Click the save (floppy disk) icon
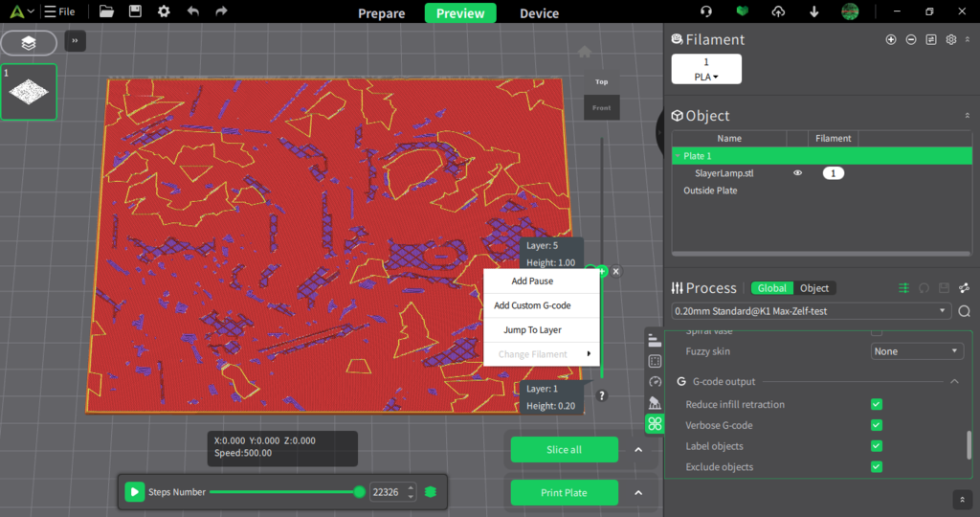980x517 pixels. pos(135,11)
